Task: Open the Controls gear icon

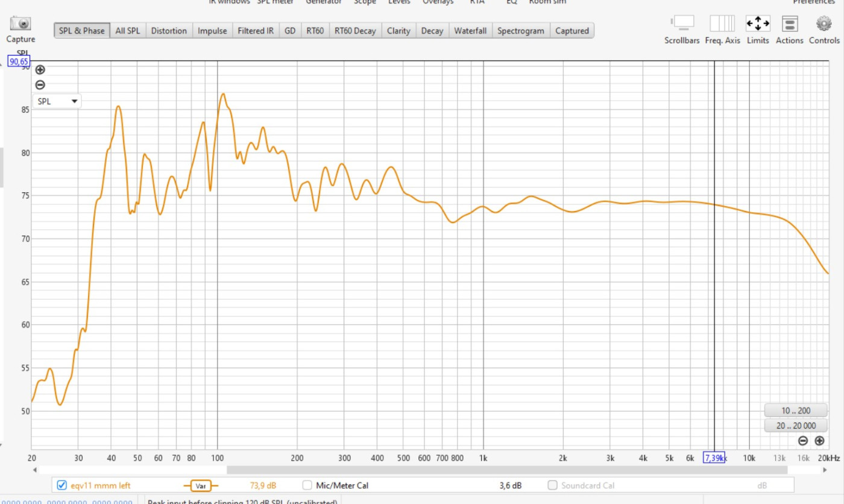Action: tap(824, 24)
